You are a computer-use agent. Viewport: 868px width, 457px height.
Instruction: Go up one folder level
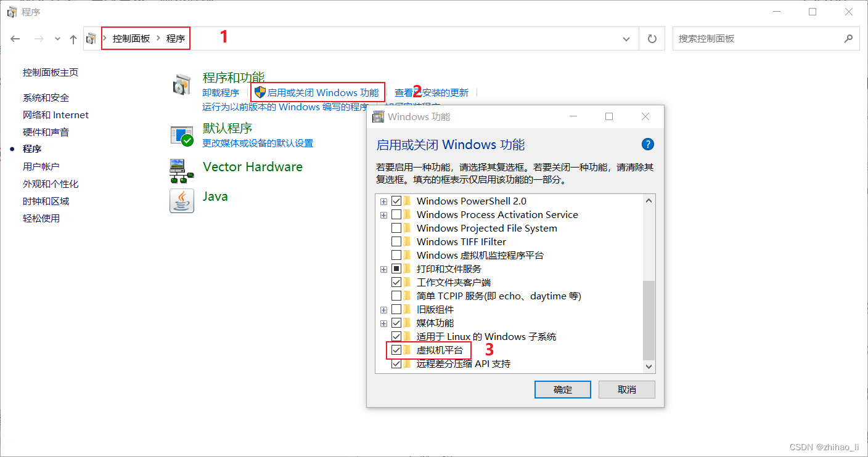click(73, 39)
